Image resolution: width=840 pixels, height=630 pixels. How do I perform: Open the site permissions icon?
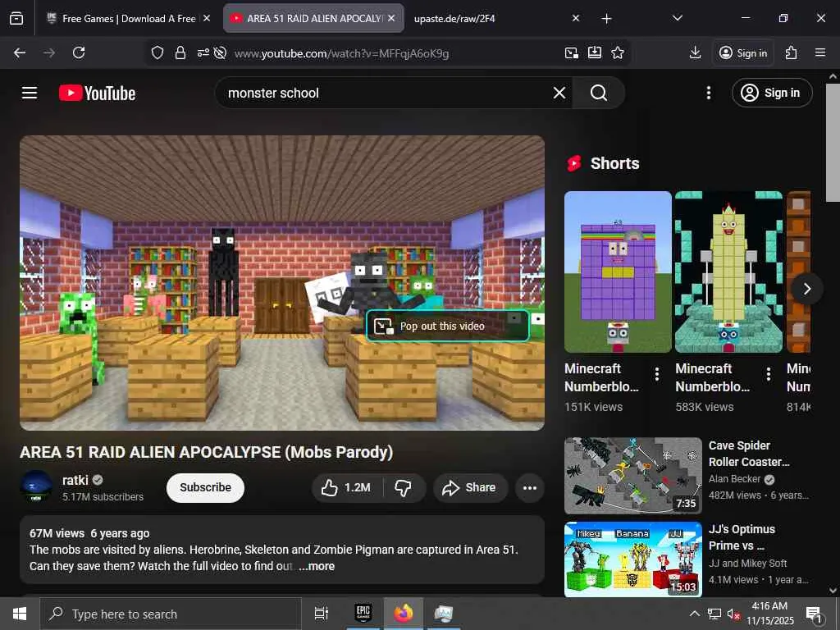click(203, 52)
